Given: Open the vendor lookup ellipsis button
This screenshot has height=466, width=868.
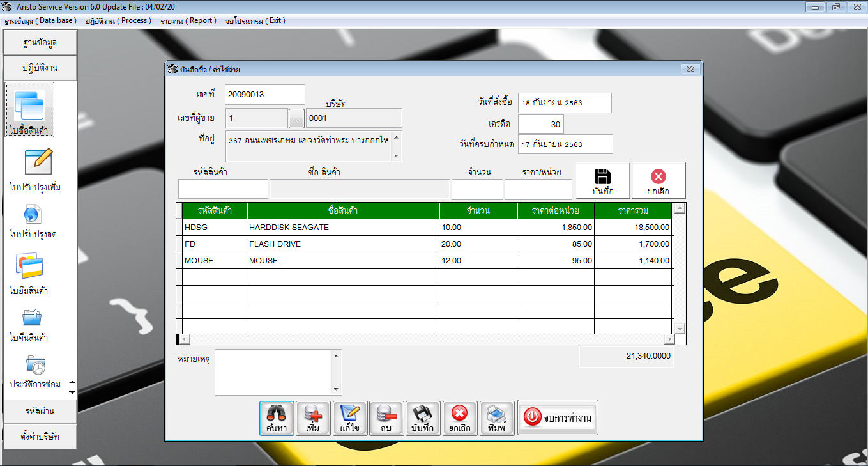Looking at the screenshot, I should 296,118.
